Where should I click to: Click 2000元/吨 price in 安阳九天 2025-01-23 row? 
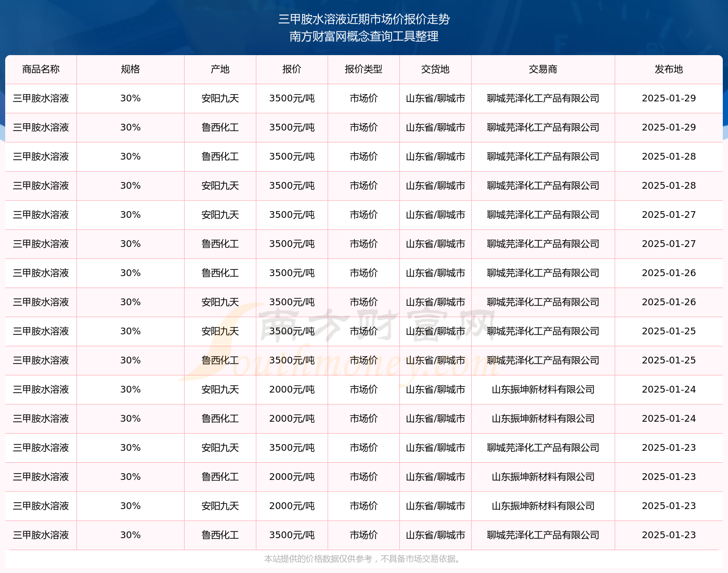[x=292, y=506]
